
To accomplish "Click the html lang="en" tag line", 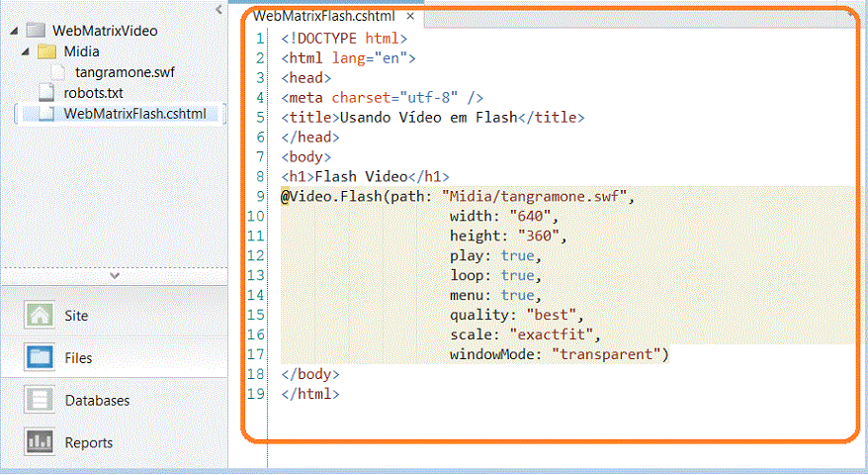I will point(348,58).
